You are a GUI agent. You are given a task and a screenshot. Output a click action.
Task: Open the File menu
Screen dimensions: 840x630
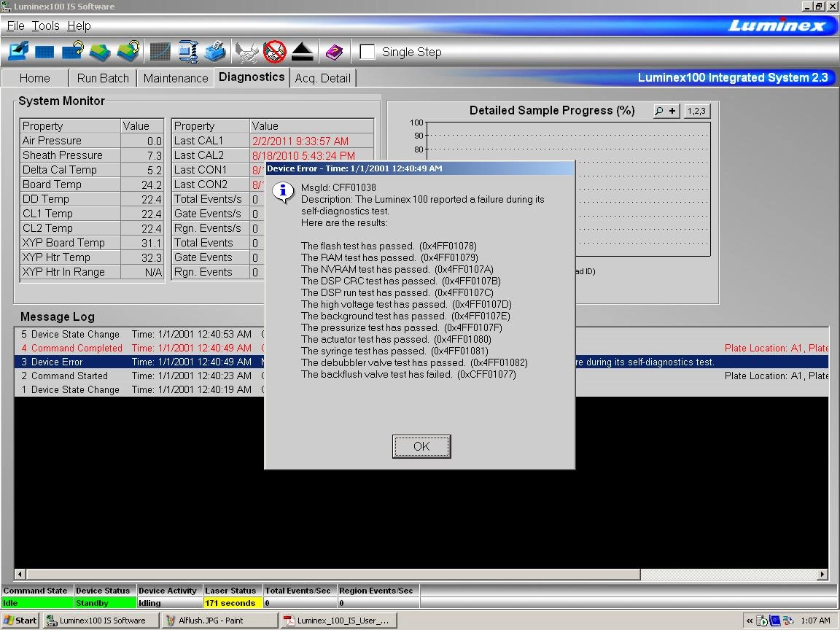(15, 26)
